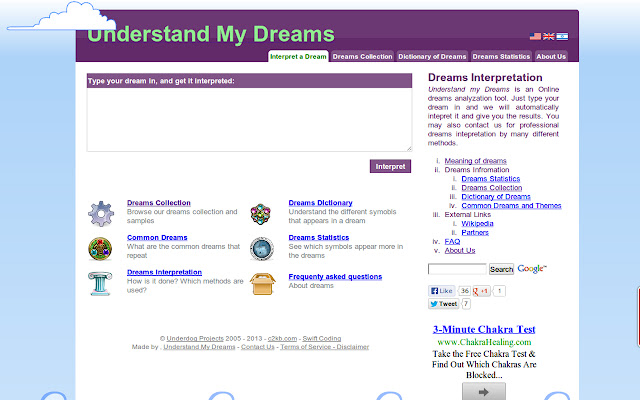Click the Understand My Dreams site title
This screenshot has height=400, width=640.
[x=211, y=33]
